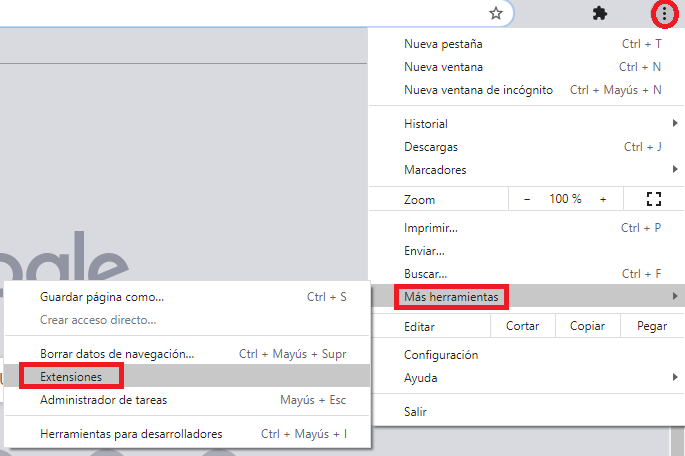
Task: Choose Nueva pestaña
Action: 443,44
